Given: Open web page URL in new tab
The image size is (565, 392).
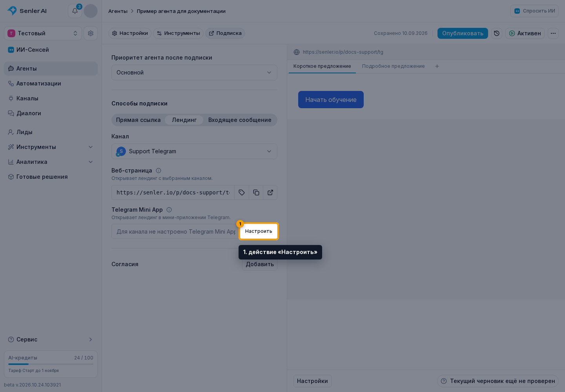Looking at the screenshot, I should [x=270, y=192].
